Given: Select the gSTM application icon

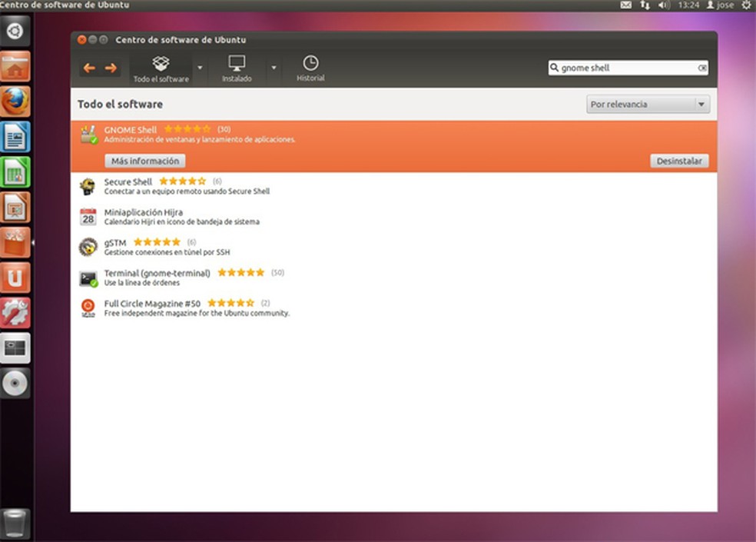Looking at the screenshot, I should [x=89, y=247].
